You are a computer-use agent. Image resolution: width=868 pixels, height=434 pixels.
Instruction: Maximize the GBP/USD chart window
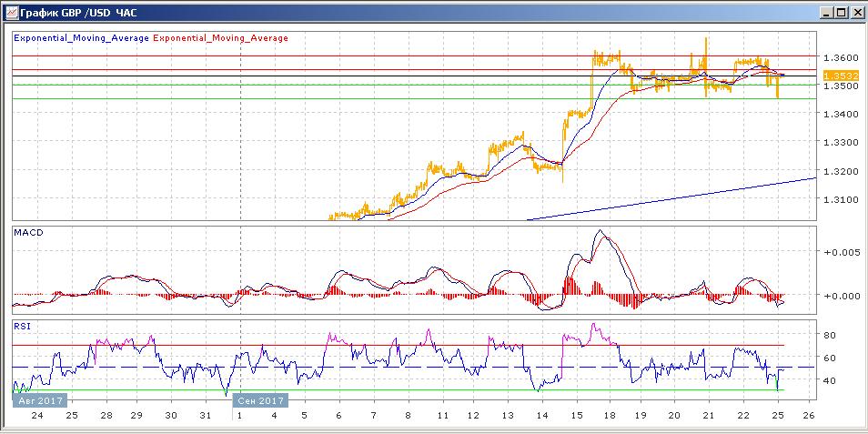(841, 12)
